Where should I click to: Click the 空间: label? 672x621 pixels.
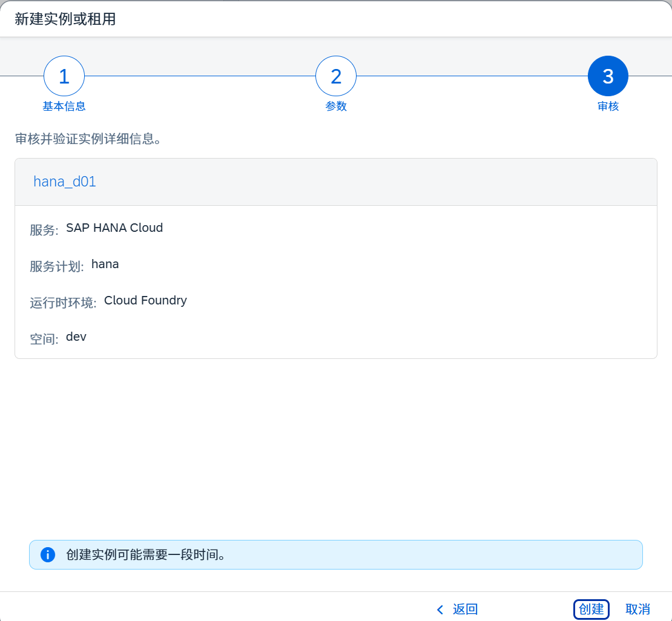pyautogui.click(x=44, y=340)
